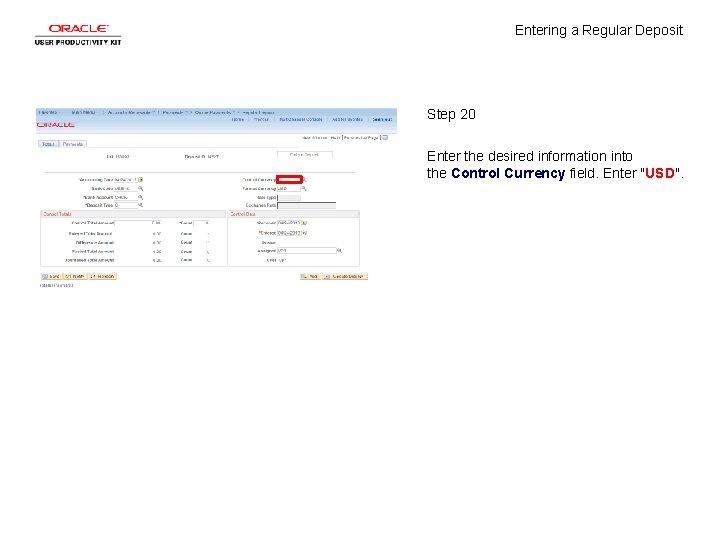The height and width of the screenshot is (540, 720).
Task: Open MultiChannel Console link
Action: tap(301, 119)
